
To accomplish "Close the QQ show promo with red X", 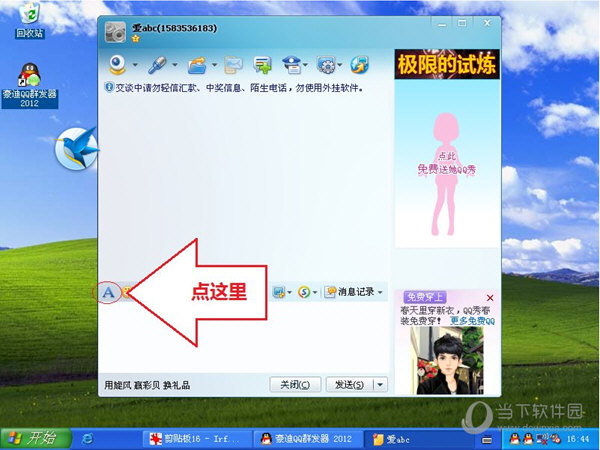I will coord(490,298).
